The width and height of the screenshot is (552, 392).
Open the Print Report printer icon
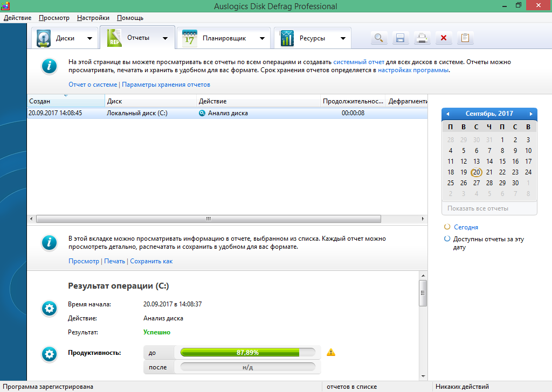tap(422, 38)
